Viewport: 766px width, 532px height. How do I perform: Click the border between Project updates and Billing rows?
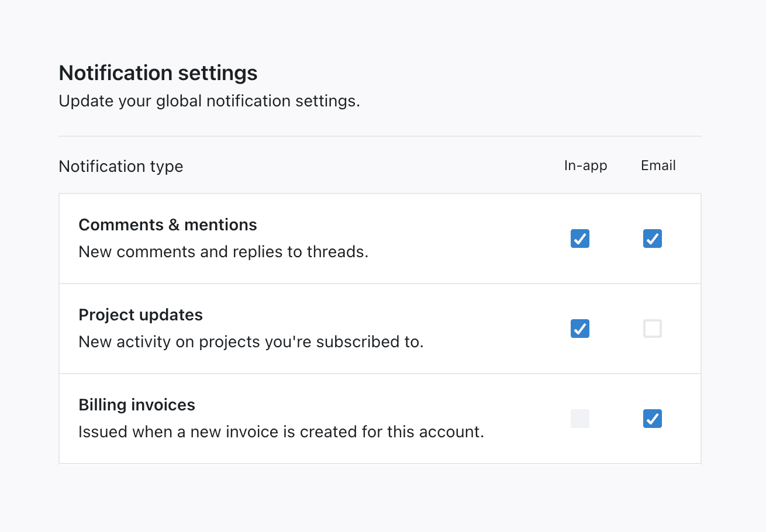[380, 374]
